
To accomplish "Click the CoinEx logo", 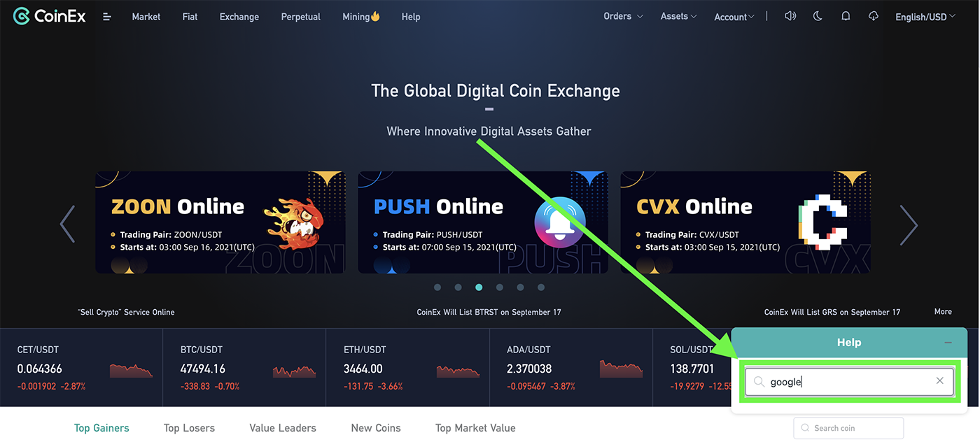I will (50, 15).
